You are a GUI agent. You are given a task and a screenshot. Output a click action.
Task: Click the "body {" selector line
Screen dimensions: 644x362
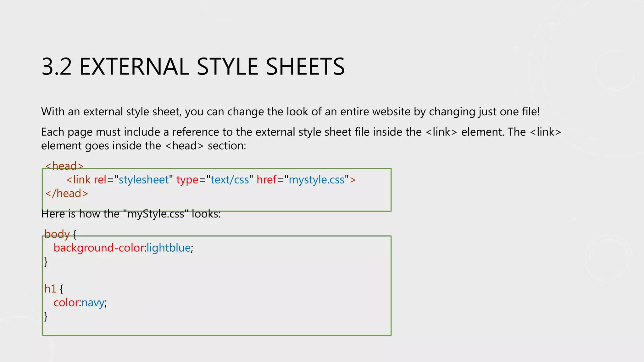coord(60,234)
